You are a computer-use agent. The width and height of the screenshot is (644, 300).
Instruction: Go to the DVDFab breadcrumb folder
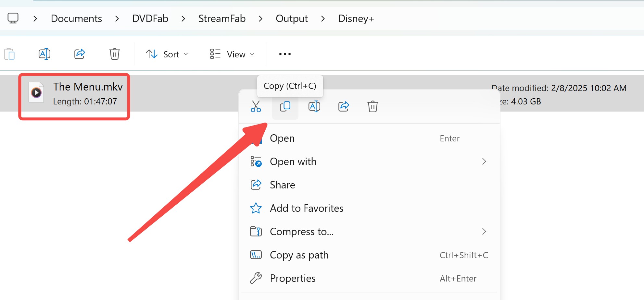(x=150, y=18)
